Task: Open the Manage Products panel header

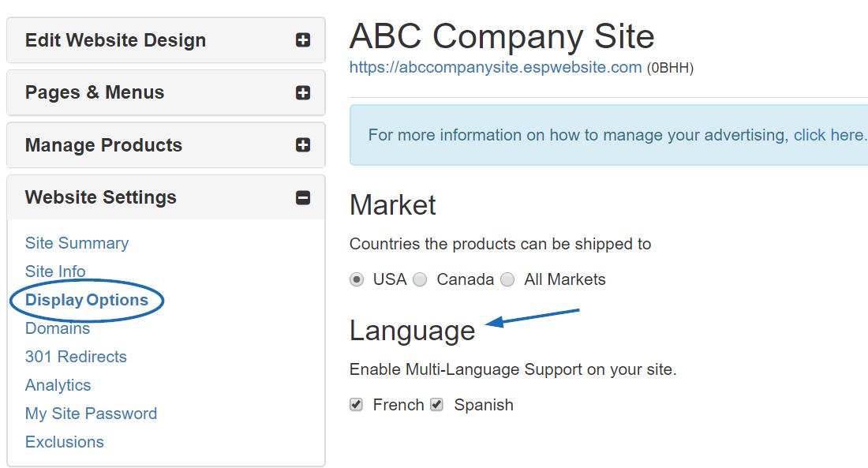Action: pyautogui.click(x=166, y=145)
